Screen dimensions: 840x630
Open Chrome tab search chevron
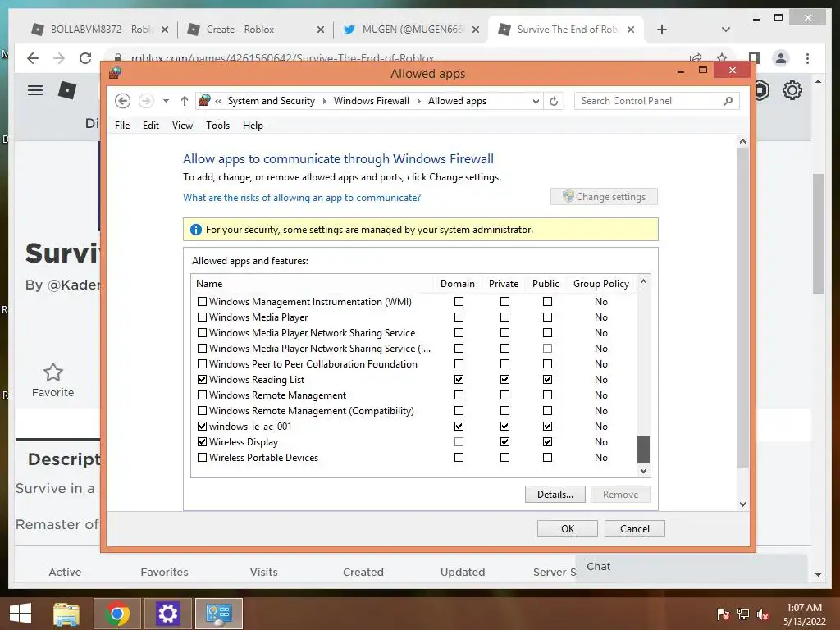coord(726,30)
